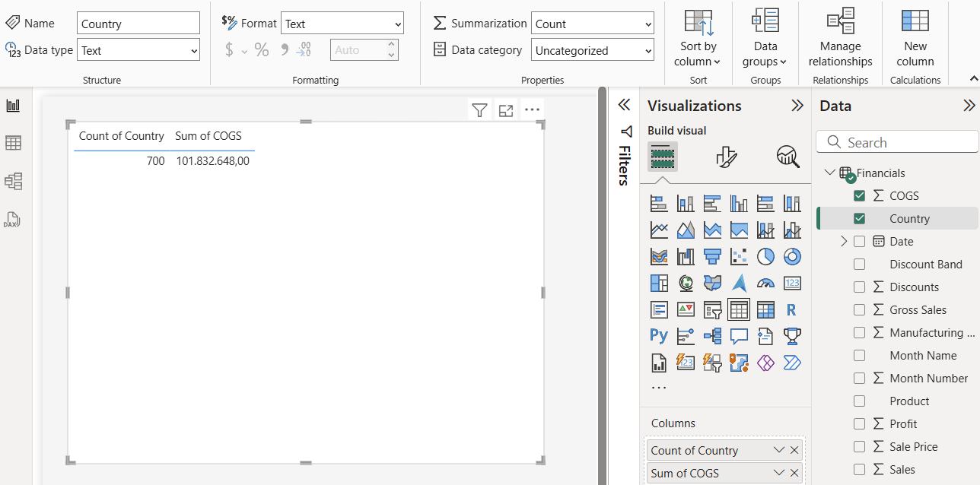Viewport: 980px width, 485px height.
Task: Choose the Gauge visualization
Action: 765,284
